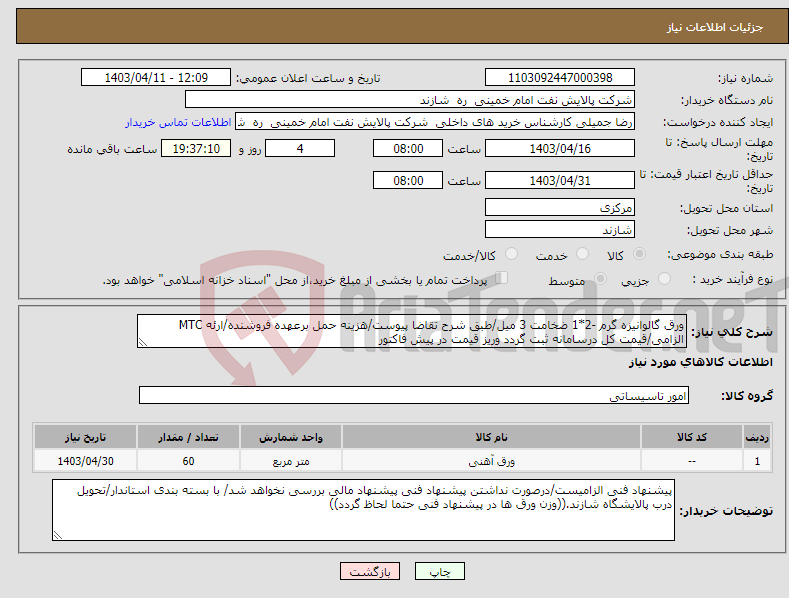Click the واحد شمارش column header
789x598 pixels.
291,437
